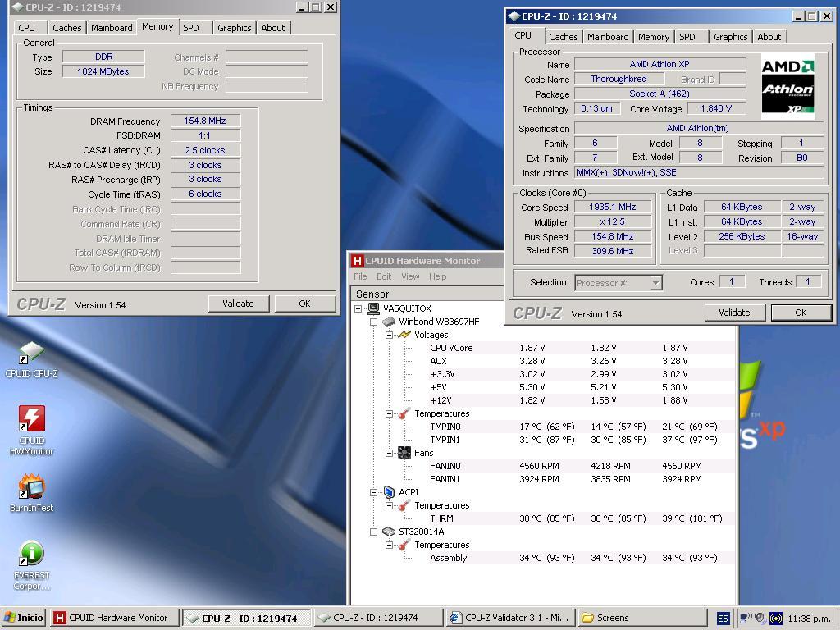This screenshot has height=630, width=840.
Task: Click OK in right CPU-Z window
Action: click(801, 313)
